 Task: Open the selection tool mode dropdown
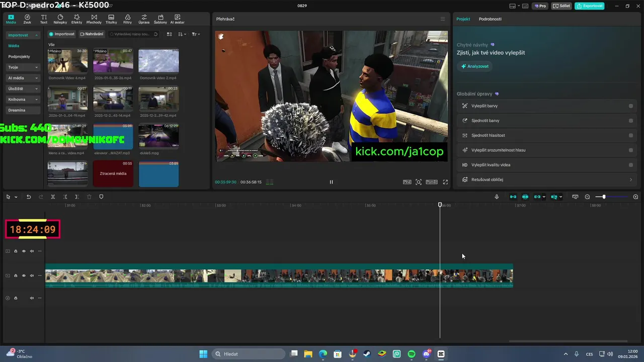point(16,197)
